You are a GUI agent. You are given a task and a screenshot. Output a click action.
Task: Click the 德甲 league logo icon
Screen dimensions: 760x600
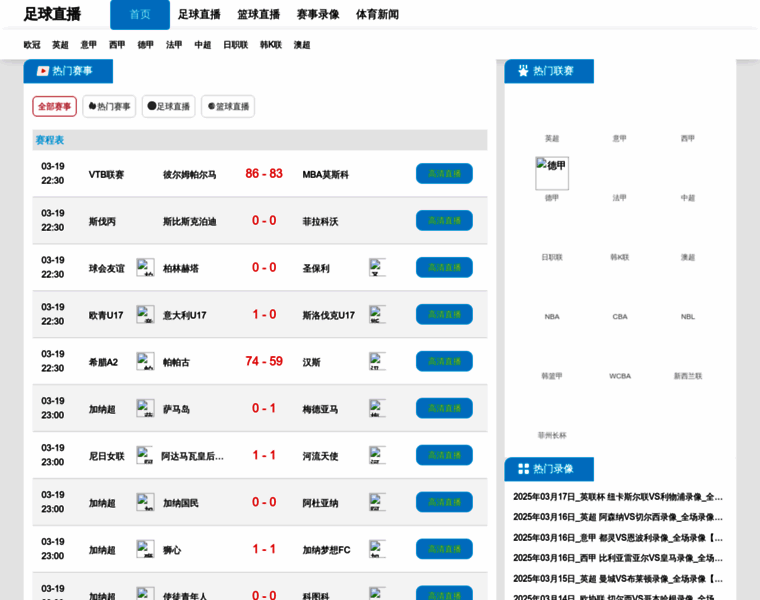(x=552, y=173)
